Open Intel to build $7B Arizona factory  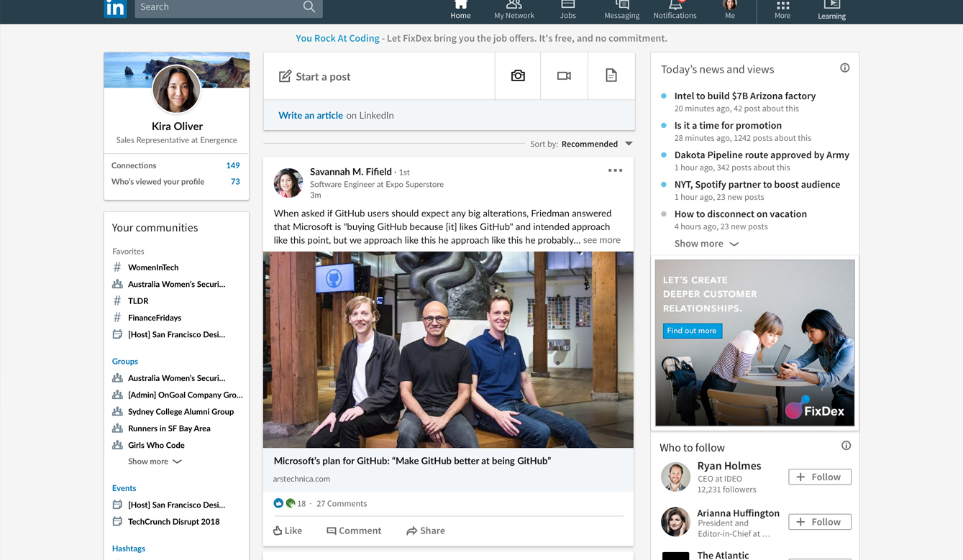point(745,96)
